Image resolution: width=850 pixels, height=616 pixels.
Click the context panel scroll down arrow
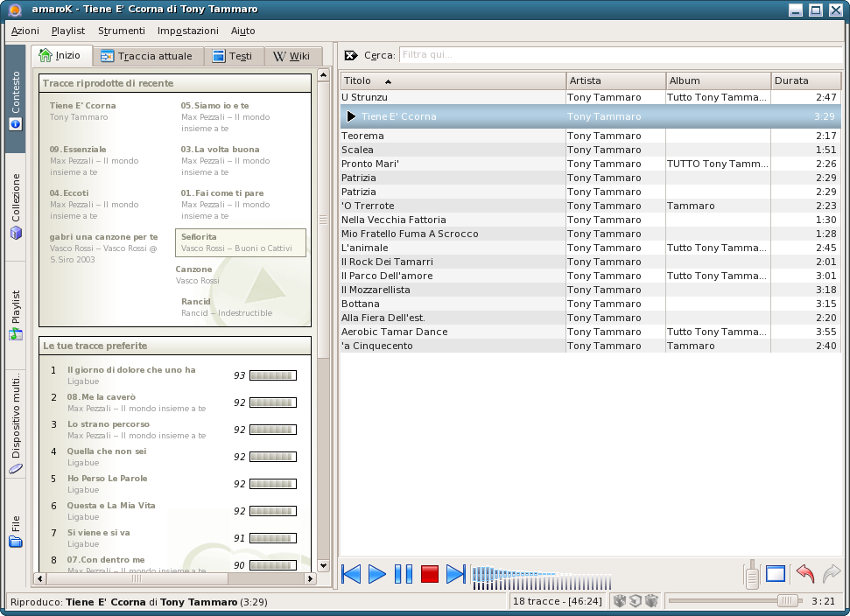click(324, 565)
